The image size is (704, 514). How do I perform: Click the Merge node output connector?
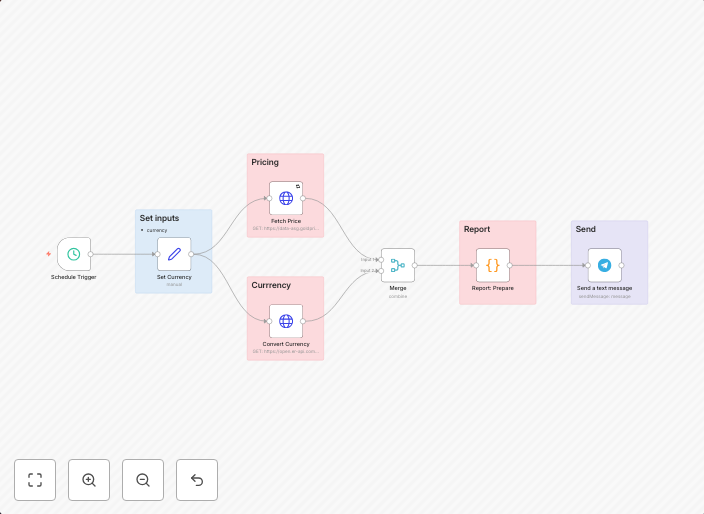415,265
